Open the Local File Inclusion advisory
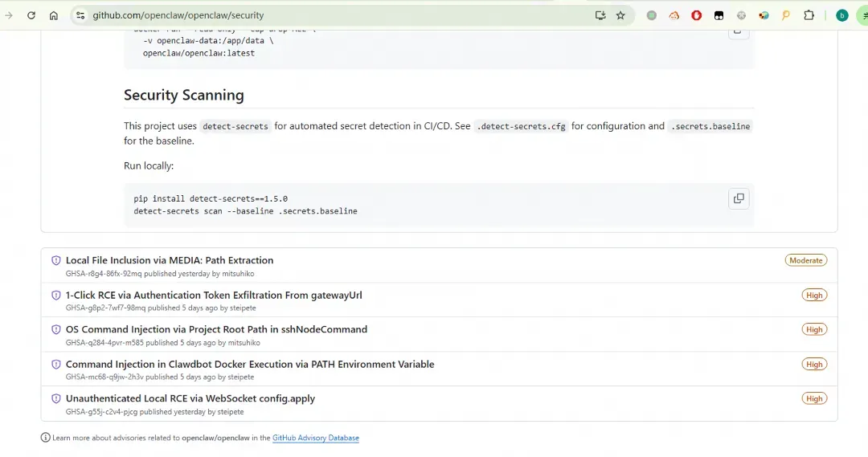 click(x=170, y=260)
